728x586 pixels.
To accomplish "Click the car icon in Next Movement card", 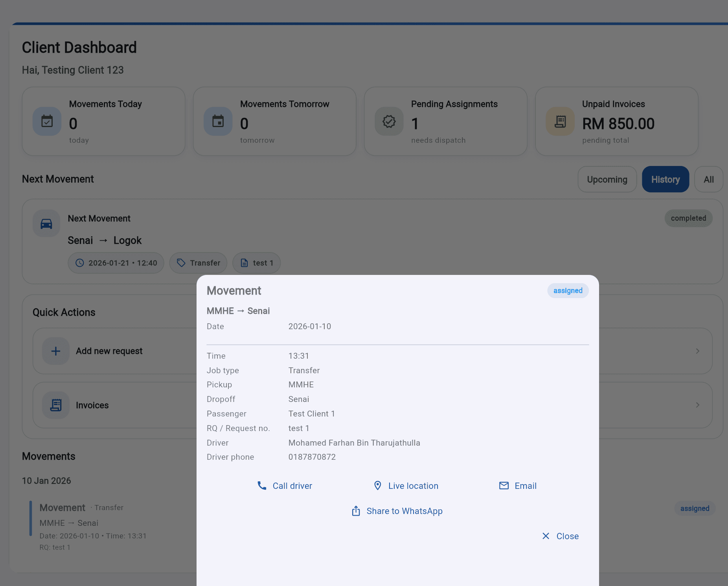I will 46,223.
